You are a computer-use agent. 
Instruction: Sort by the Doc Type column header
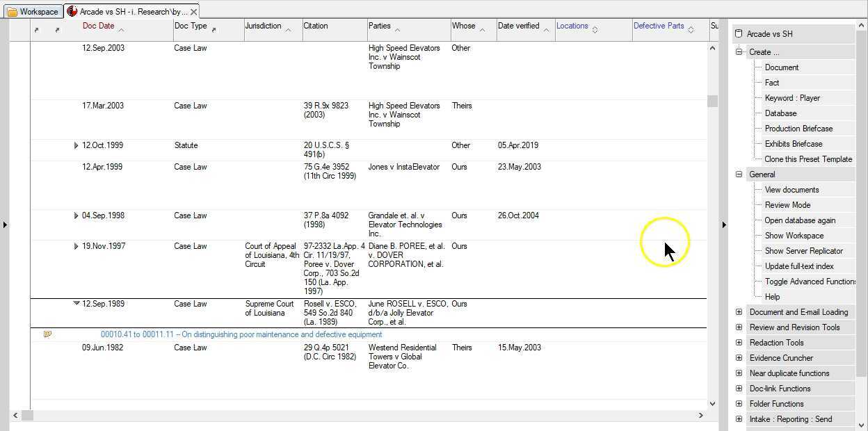[191, 26]
